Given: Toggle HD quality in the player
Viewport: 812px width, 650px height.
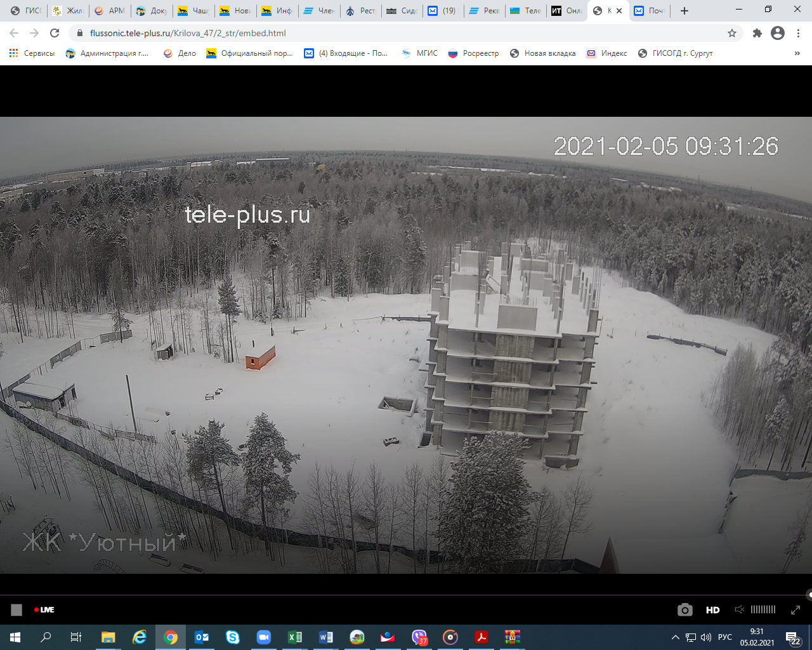Looking at the screenshot, I should 712,610.
